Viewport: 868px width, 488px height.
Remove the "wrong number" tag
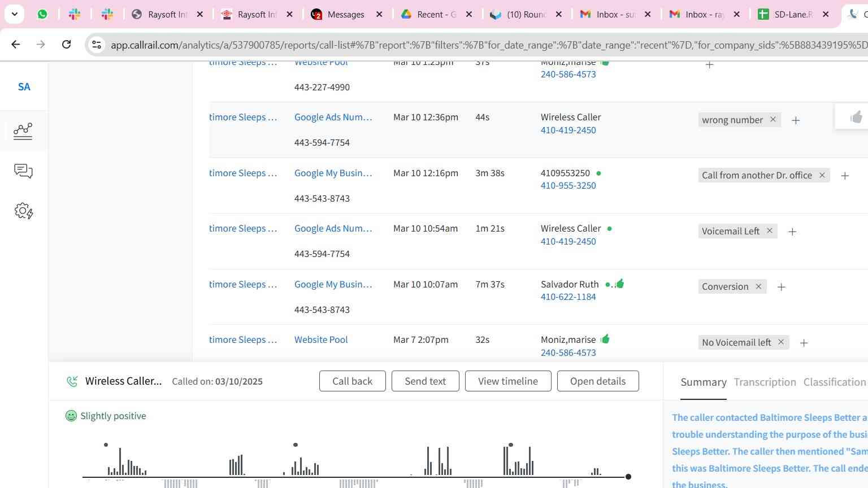(772, 120)
